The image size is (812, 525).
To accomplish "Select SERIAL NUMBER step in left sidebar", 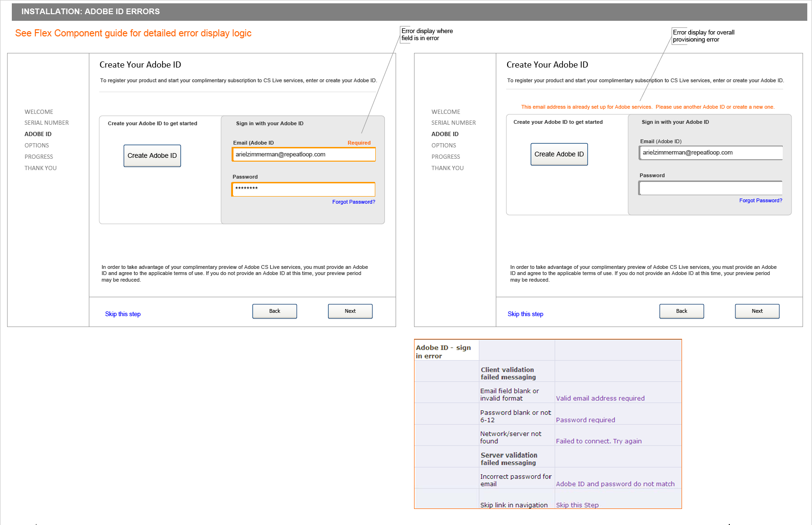I will click(47, 123).
